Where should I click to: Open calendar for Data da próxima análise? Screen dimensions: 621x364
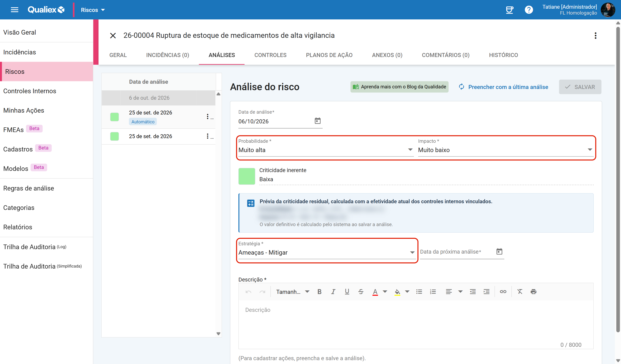[x=499, y=251]
